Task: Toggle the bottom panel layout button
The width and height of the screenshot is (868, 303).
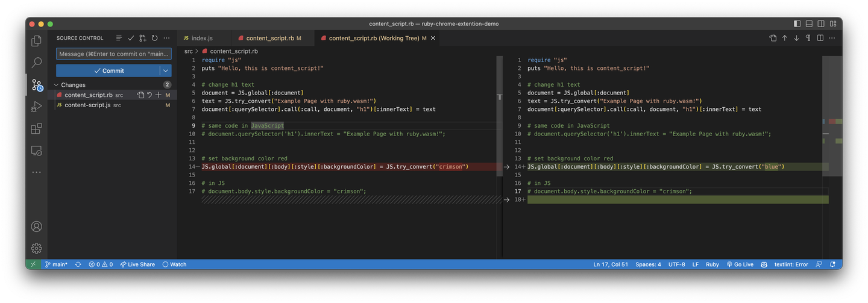Action: (809, 24)
